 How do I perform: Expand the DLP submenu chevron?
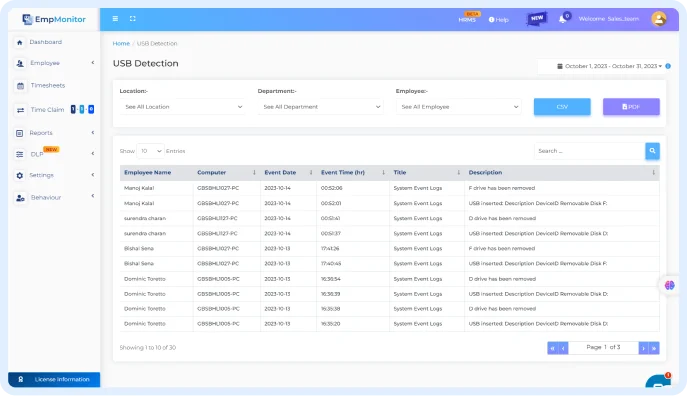(93, 153)
